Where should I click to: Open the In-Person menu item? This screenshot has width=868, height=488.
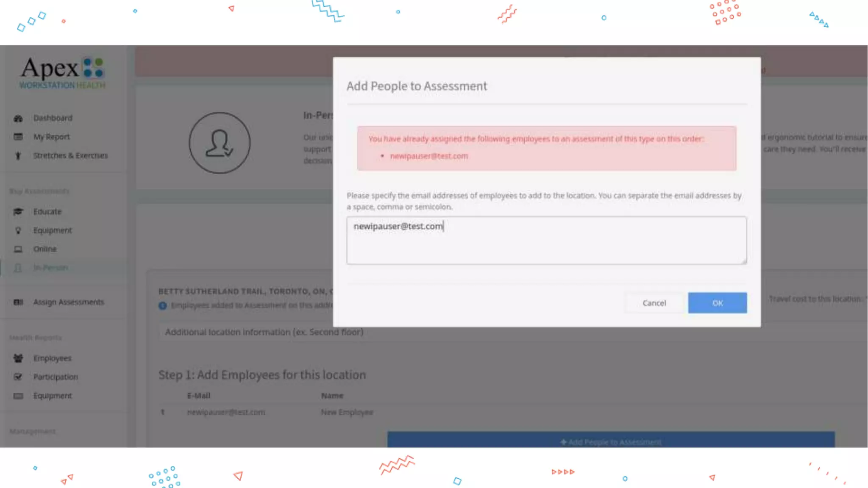pos(50,268)
